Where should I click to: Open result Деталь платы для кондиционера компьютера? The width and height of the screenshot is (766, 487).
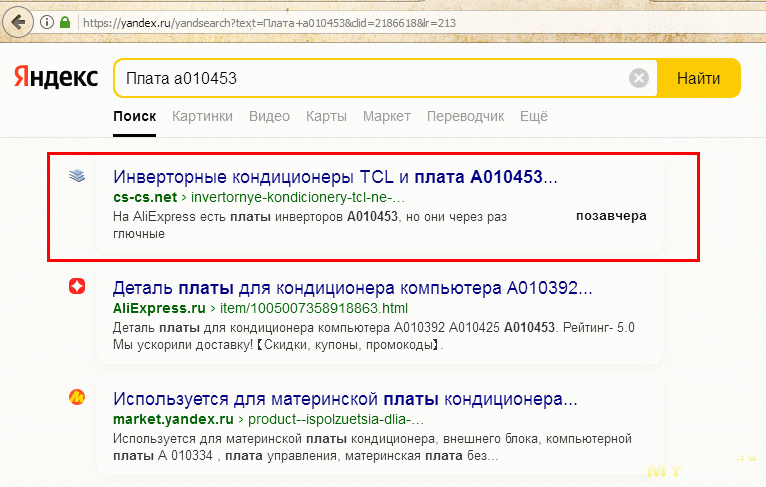click(352, 288)
